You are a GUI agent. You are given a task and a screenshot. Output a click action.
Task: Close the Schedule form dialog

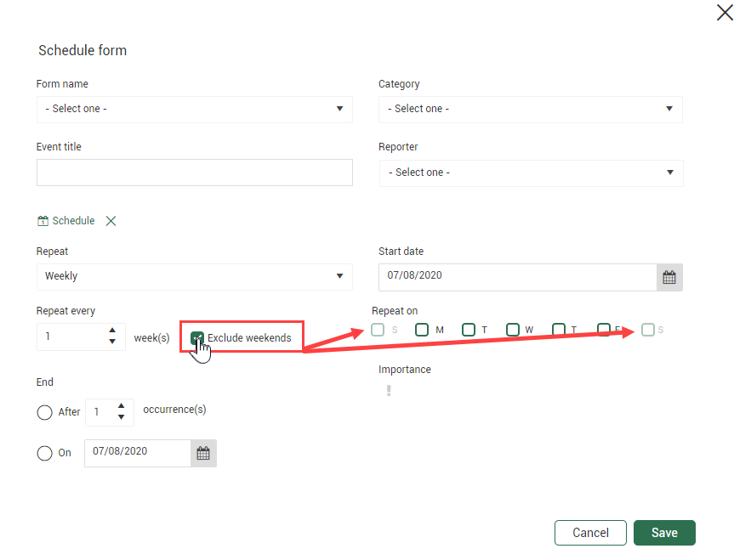point(724,12)
